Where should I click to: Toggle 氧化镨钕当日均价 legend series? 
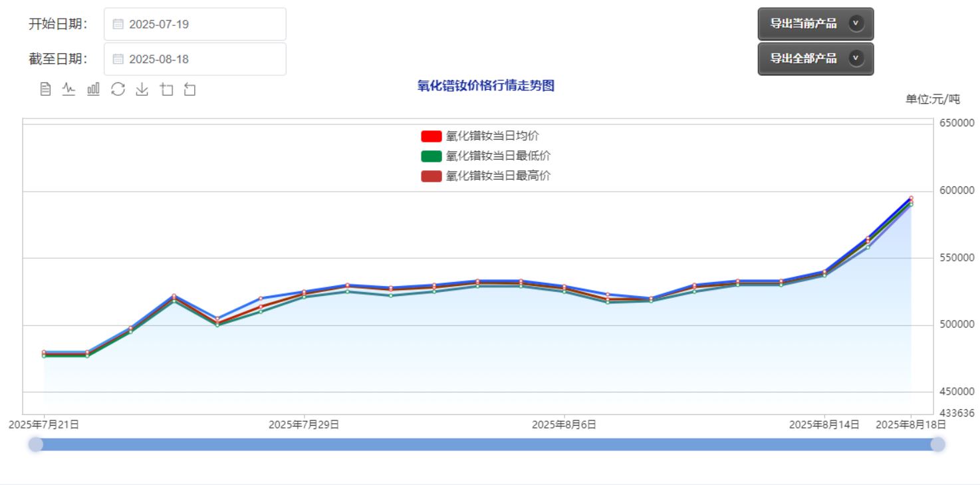pos(480,136)
